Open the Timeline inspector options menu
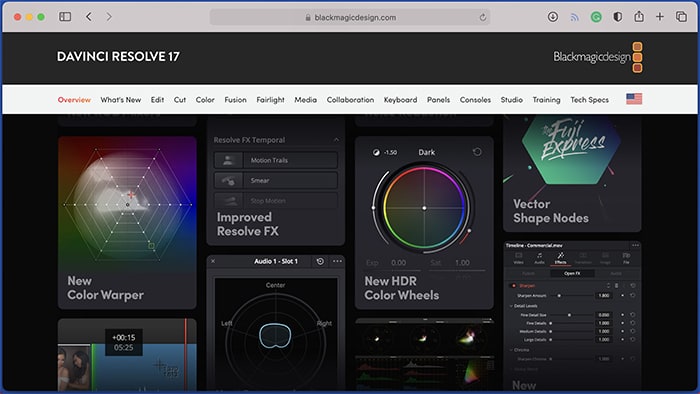The height and width of the screenshot is (394, 700). click(x=635, y=245)
